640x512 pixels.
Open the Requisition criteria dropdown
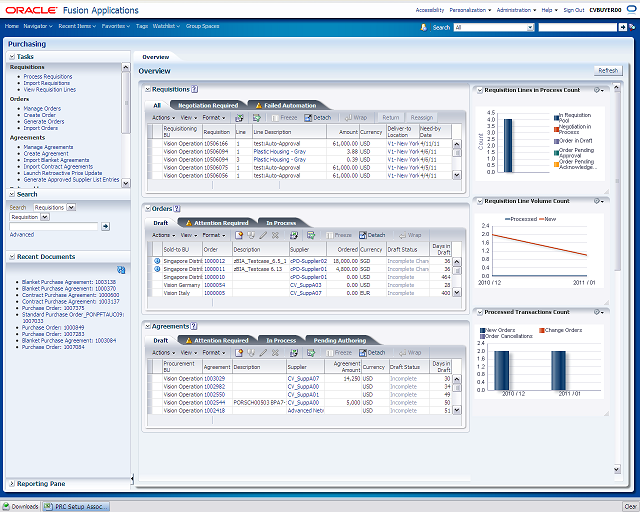pos(45,217)
